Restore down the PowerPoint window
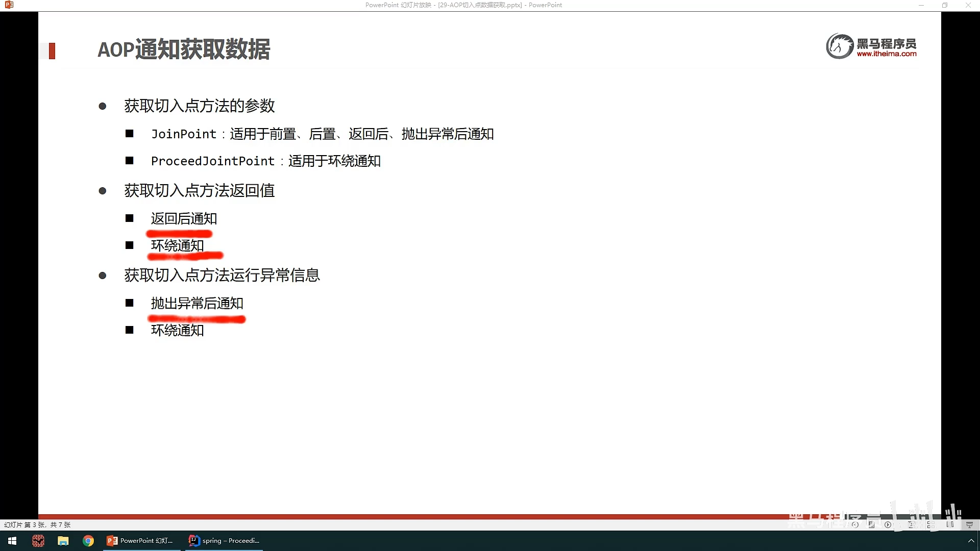Image resolution: width=980 pixels, height=551 pixels. click(944, 5)
